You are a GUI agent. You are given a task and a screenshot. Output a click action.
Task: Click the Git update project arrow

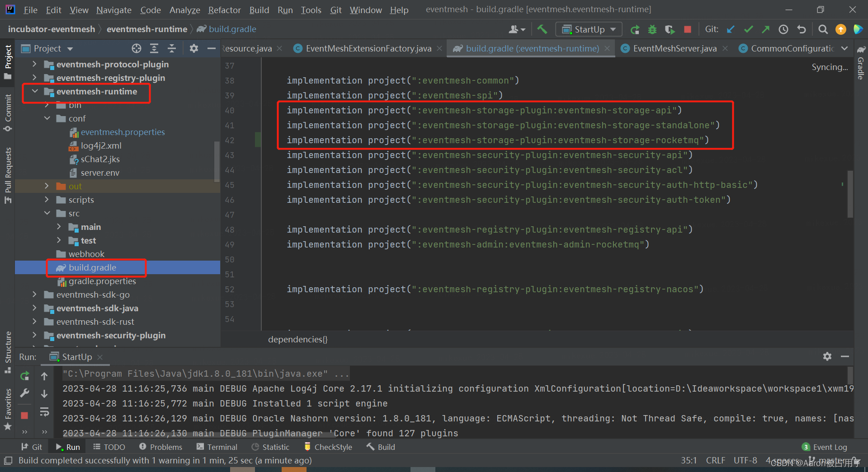[x=731, y=29]
